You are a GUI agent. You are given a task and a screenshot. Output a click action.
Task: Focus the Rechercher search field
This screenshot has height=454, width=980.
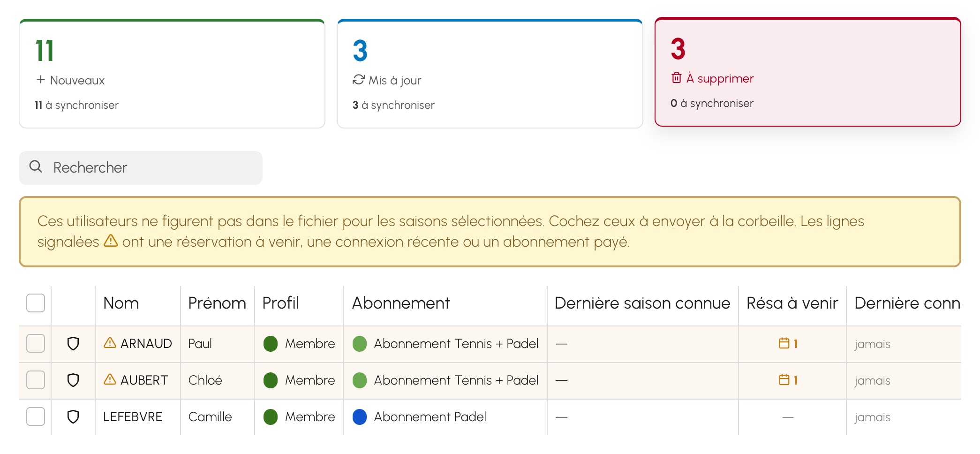point(141,168)
